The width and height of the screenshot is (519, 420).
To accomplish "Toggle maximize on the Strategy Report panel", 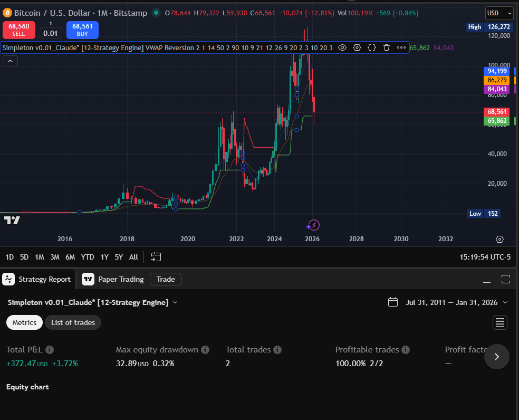I will [x=505, y=280].
